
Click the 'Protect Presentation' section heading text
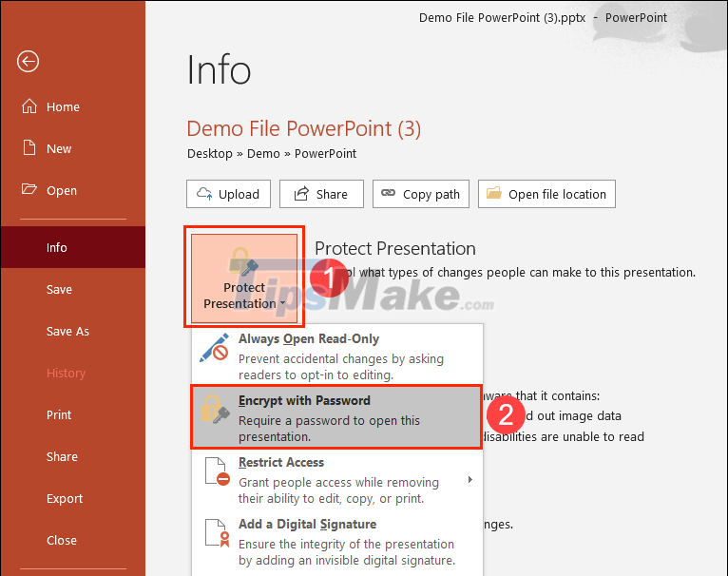click(395, 248)
